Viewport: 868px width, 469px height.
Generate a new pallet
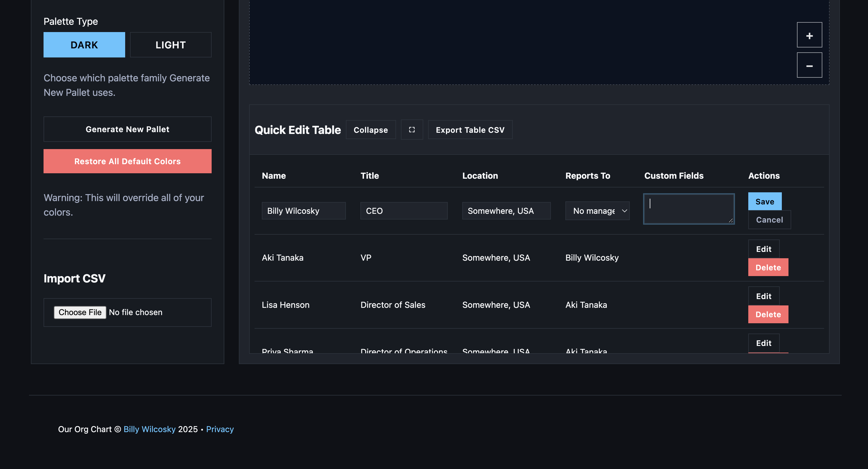tap(127, 129)
